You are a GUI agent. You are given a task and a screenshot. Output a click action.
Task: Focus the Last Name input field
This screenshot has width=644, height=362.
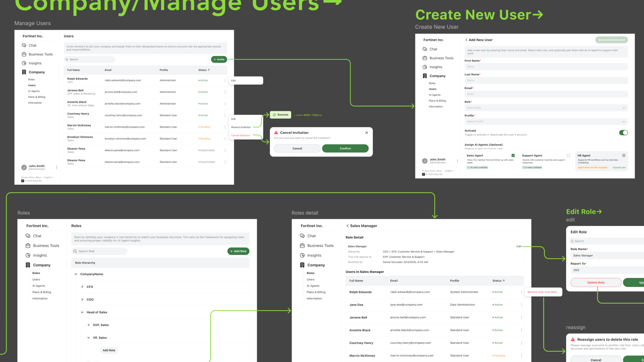[546, 80]
